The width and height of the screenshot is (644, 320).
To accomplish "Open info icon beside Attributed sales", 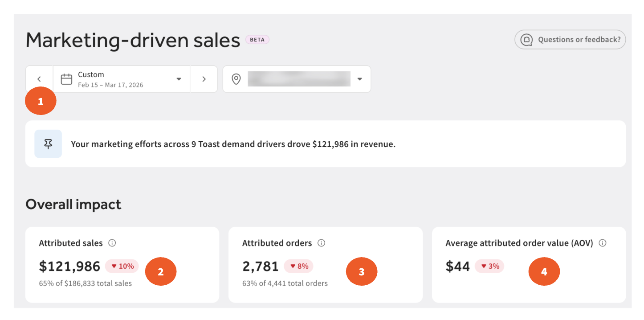I will (x=112, y=243).
